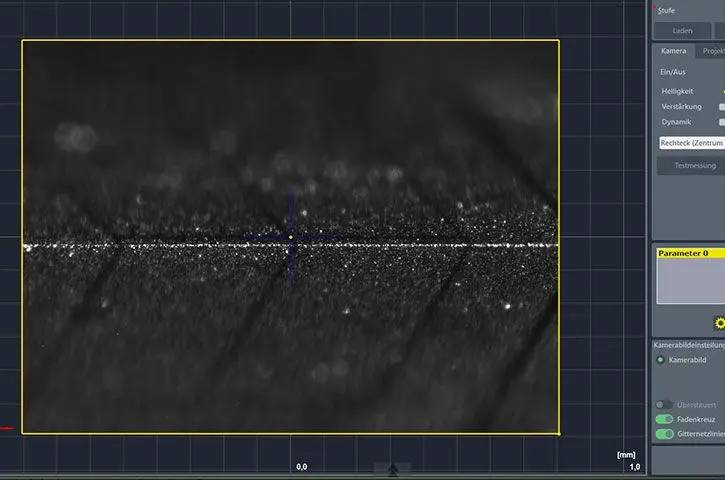725x480 pixels.
Task: Enable the Verstärkung checkbox
Action: [721, 107]
